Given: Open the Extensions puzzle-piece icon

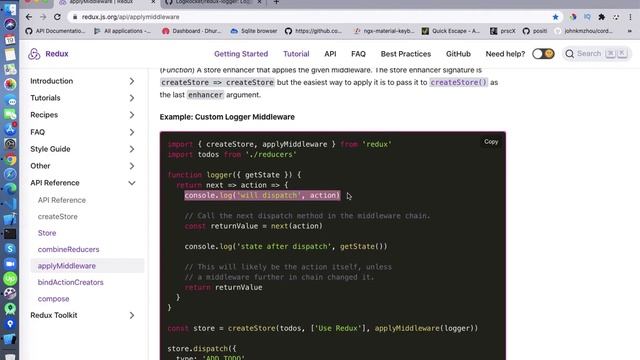Looking at the screenshot, I should point(601,17).
